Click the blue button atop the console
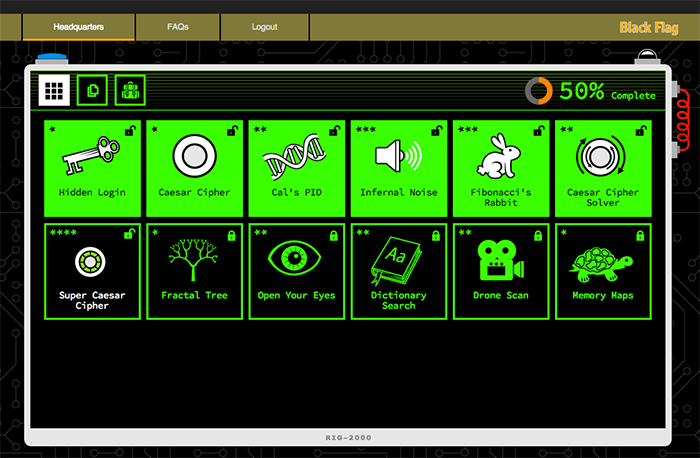 pyautogui.click(x=52, y=58)
